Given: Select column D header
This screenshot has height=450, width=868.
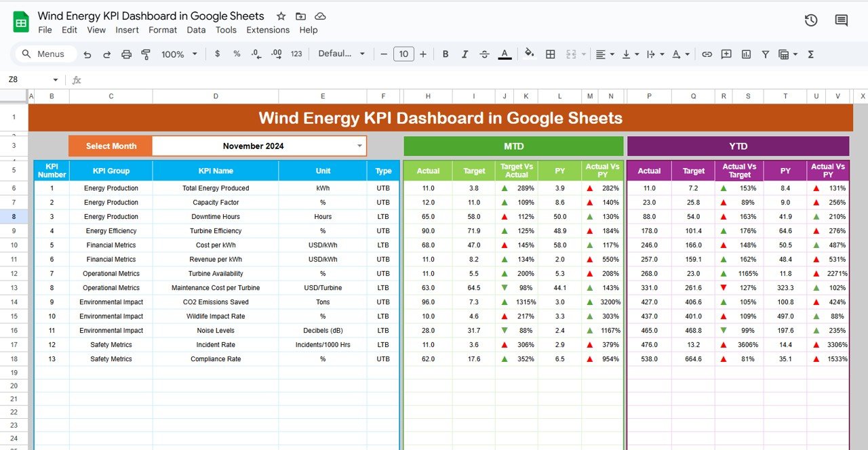Looking at the screenshot, I should [216, 96].
